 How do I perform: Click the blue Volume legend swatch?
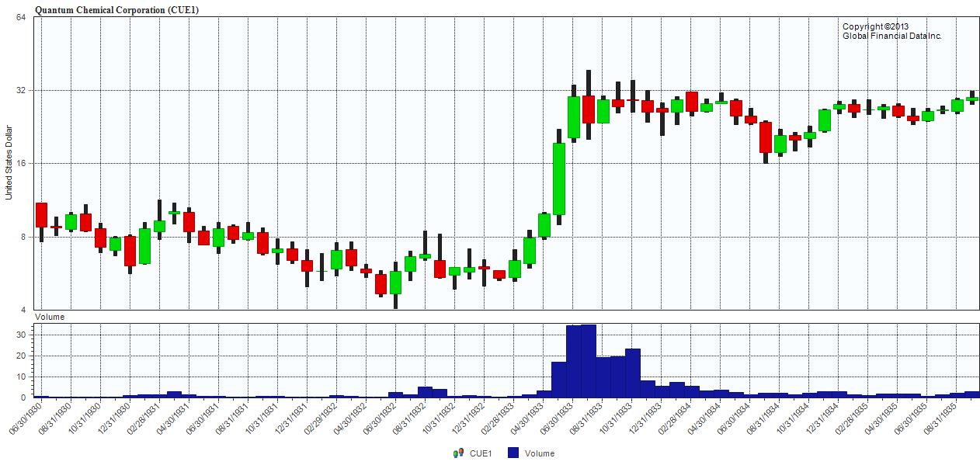[x=513, y=453]
